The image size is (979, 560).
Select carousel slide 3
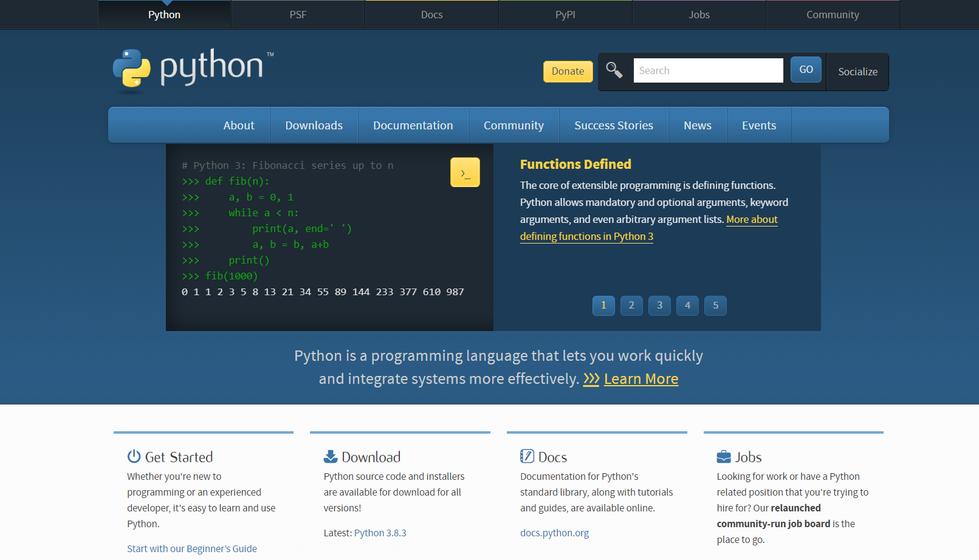click(659, 306)
